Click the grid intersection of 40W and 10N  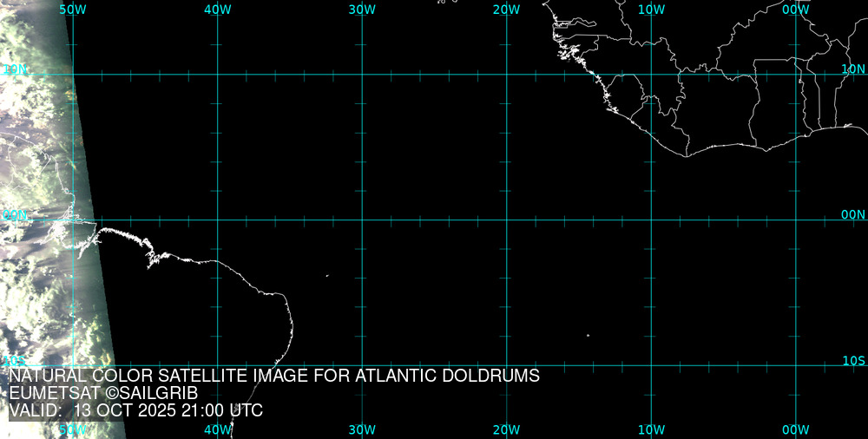coord(217,75)
